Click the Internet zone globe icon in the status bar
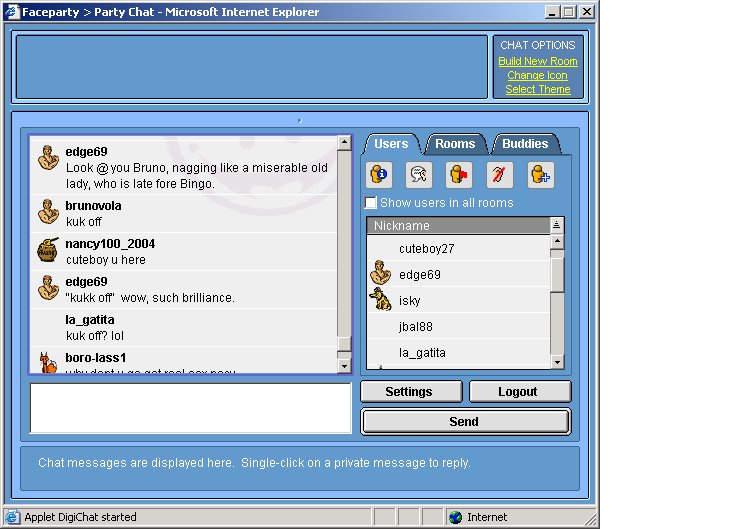 coord(455,517)
